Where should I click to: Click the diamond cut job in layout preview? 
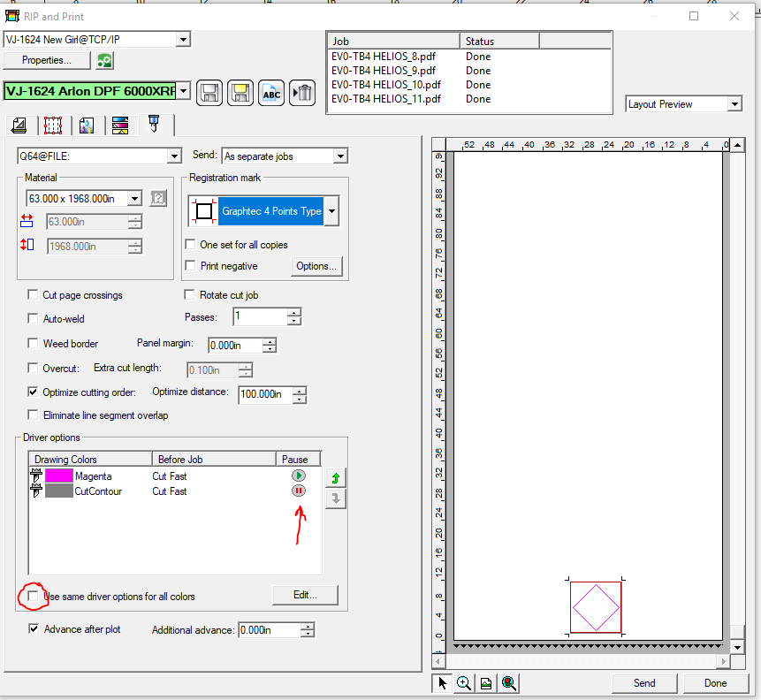596,607
